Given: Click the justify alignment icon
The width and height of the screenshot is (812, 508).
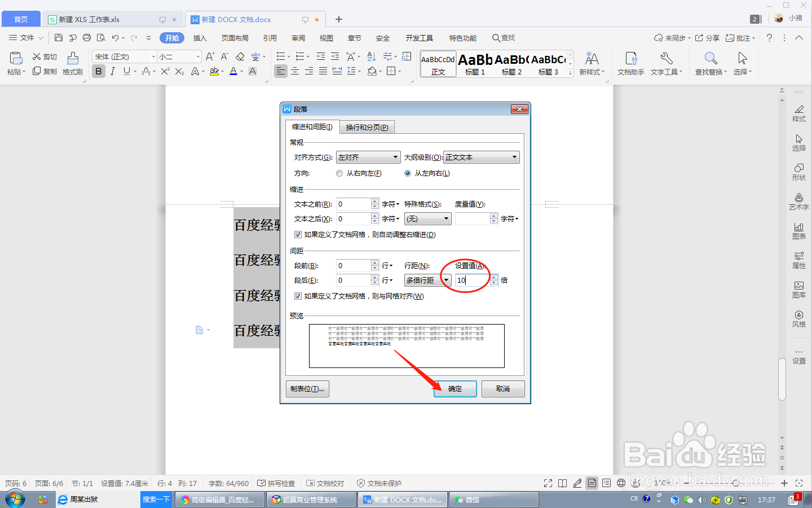Looking at the screenshot, I should click(x=323, y=71).
